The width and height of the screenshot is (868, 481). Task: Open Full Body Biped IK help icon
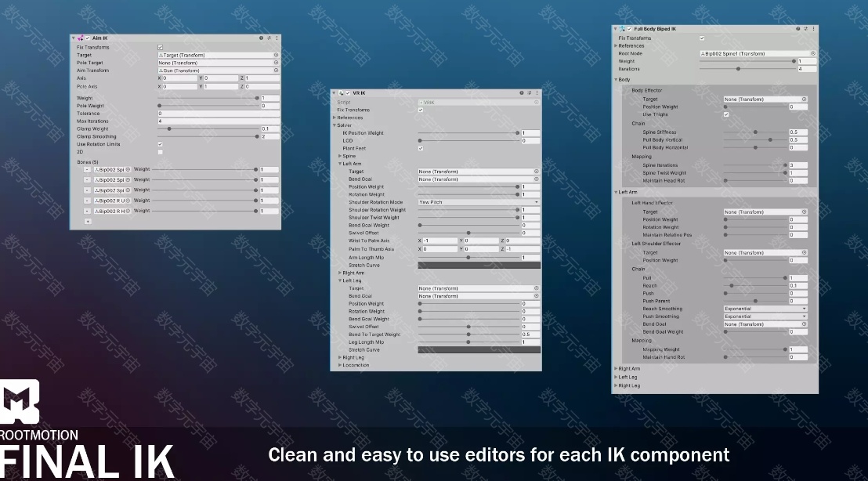click(797, 29)
